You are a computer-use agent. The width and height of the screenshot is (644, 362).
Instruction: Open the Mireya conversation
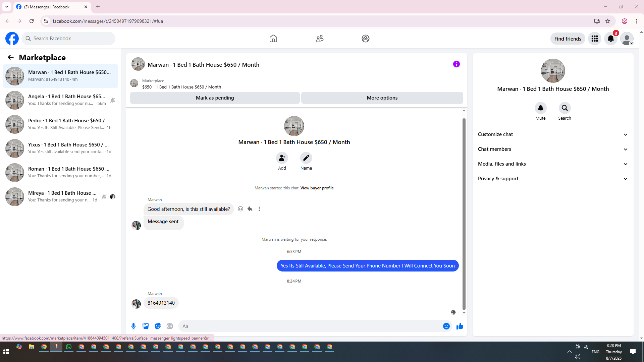tap(60, 197)
